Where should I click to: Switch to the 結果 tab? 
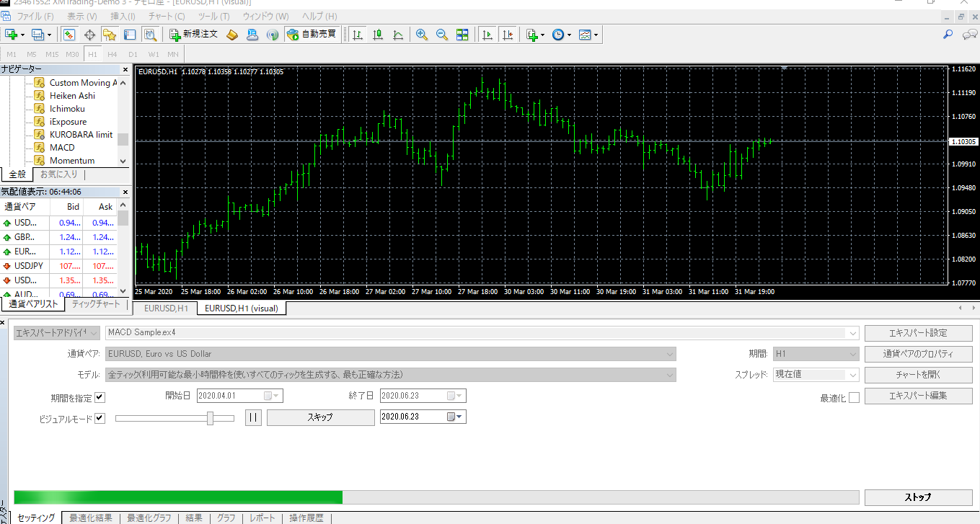click(194, 518)
